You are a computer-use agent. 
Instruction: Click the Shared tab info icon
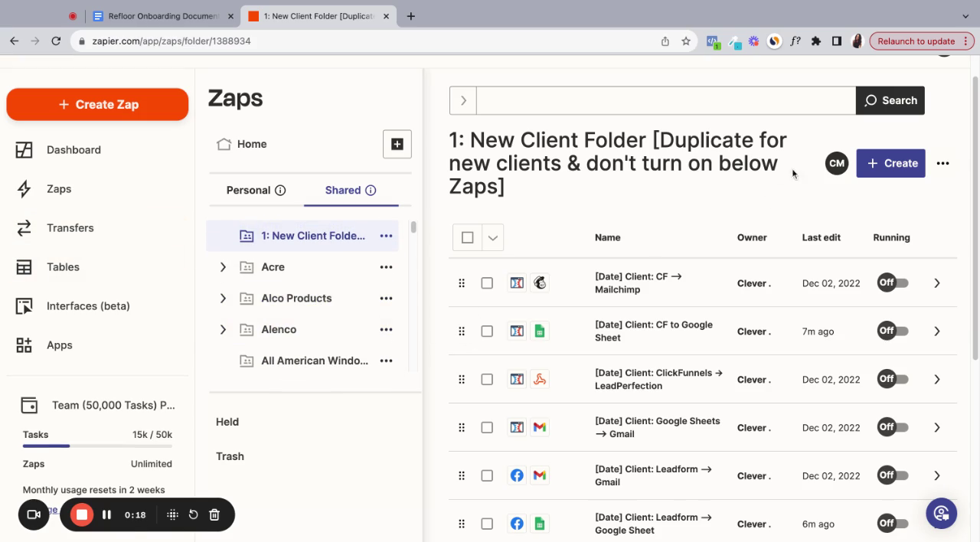371,191
